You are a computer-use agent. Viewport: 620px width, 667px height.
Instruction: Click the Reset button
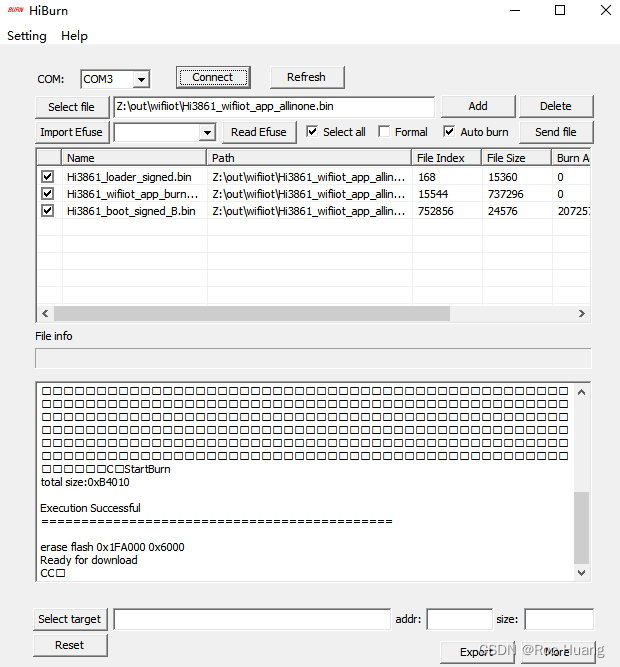pyautogui.click(x=70, y=645)
